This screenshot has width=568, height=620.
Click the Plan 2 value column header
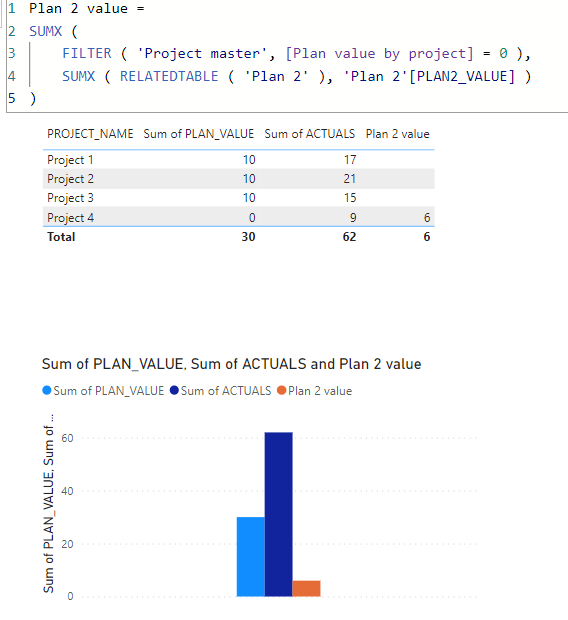coord(398,134)
